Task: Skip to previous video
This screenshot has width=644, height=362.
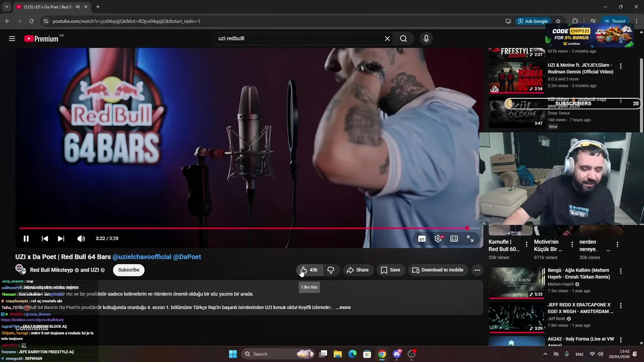Action: click(x=45, y=239)
